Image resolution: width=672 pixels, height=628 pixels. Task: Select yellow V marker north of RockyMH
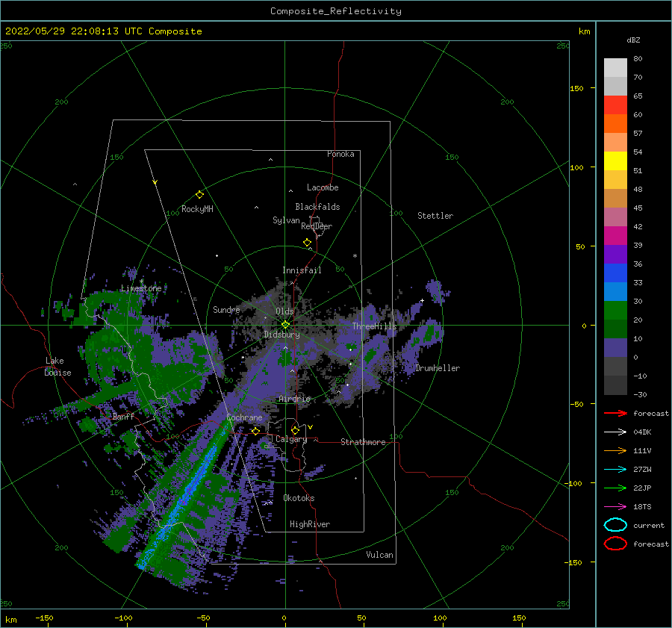click(155, 182)
